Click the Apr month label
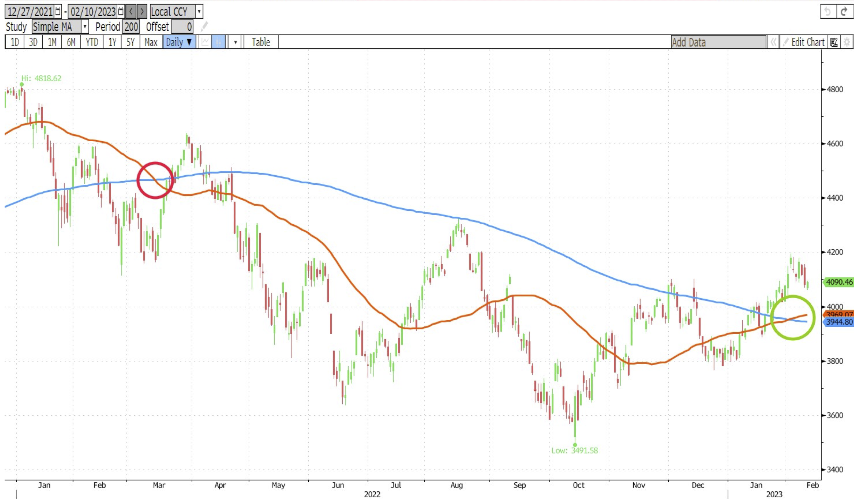Screen dimensions: 868x499 point(220,485)
